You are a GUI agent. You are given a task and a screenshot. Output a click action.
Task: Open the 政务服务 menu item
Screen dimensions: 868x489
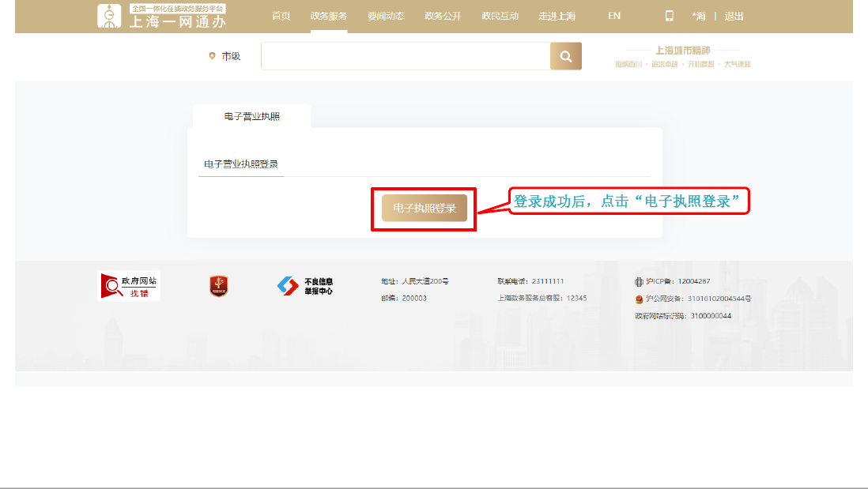click(x=328, y=16)
